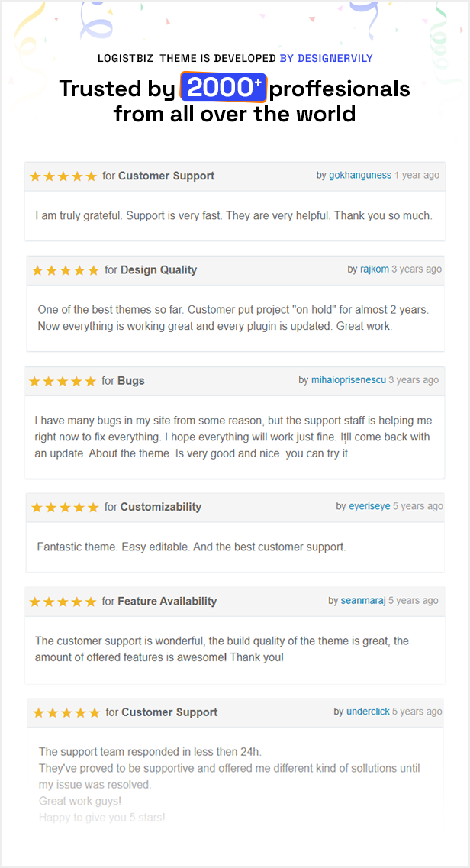Open rajkom user profile link
The width and height of the screenshot is (470, 868).
click(x=374, y=269)
